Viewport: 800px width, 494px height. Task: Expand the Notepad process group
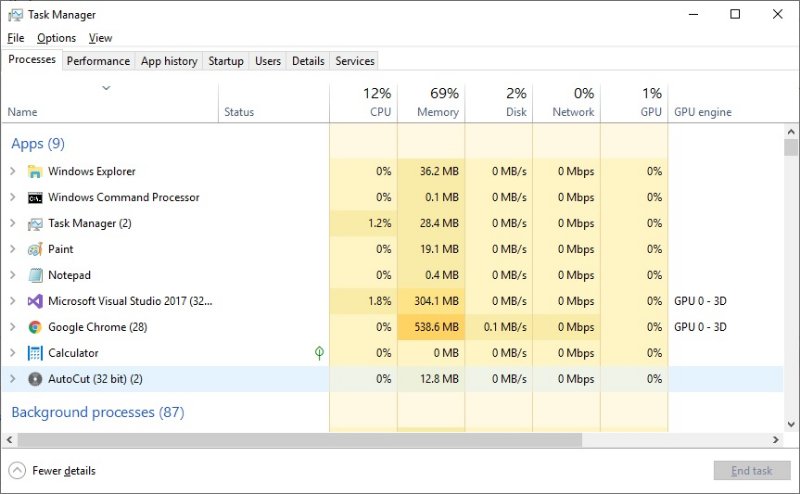13,275
